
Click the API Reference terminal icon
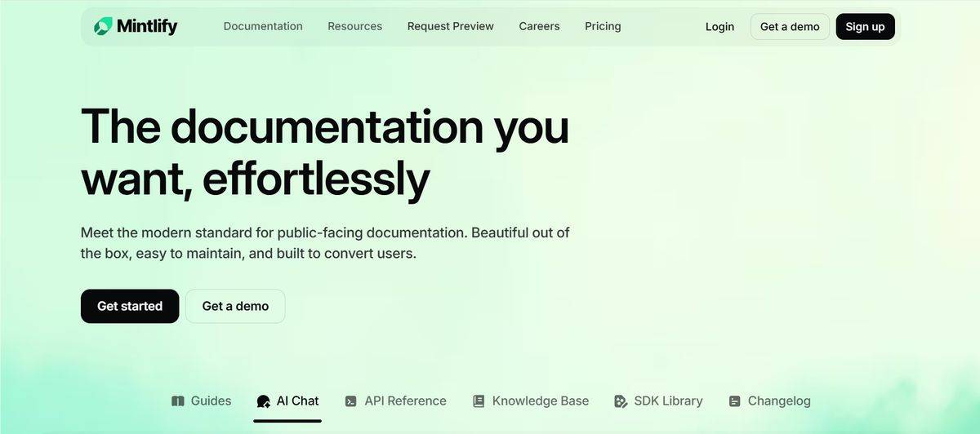click(351, 401)
